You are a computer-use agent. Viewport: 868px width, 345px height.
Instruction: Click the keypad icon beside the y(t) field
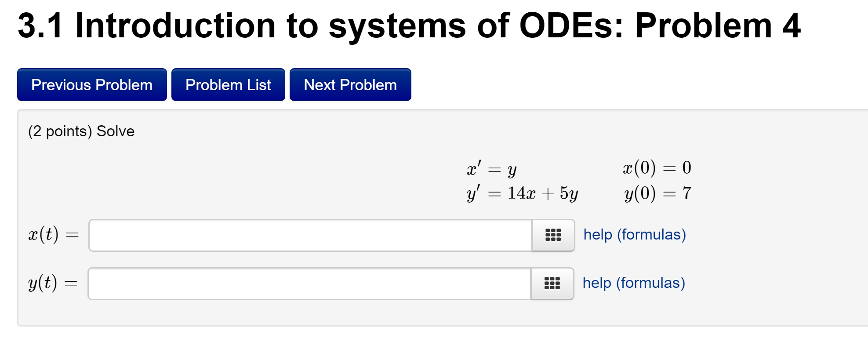coord(552,283)
